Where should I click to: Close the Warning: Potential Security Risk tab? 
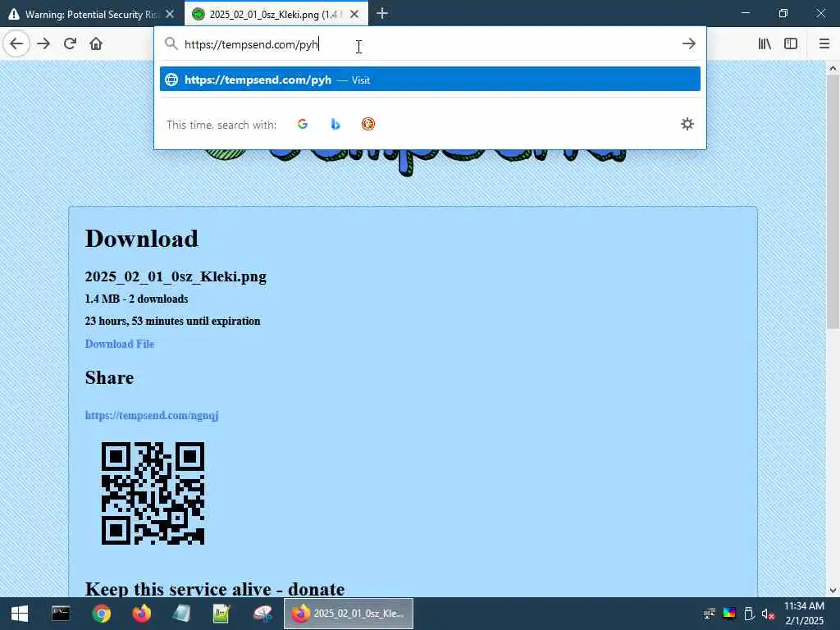point(170,14)
